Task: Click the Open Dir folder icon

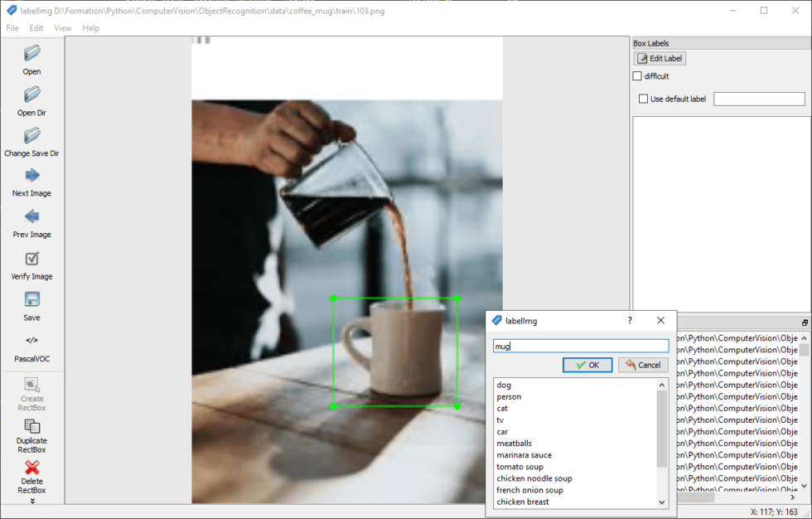Action: [x=32, y=95]
